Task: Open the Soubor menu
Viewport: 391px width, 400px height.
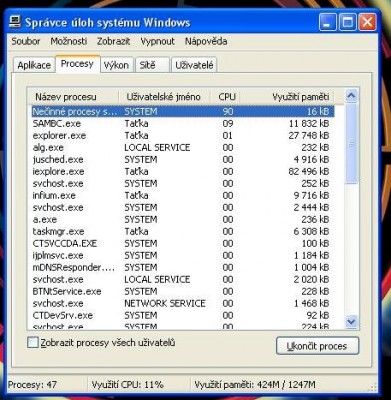Action: pyautogui.click(x=26, y=41)
